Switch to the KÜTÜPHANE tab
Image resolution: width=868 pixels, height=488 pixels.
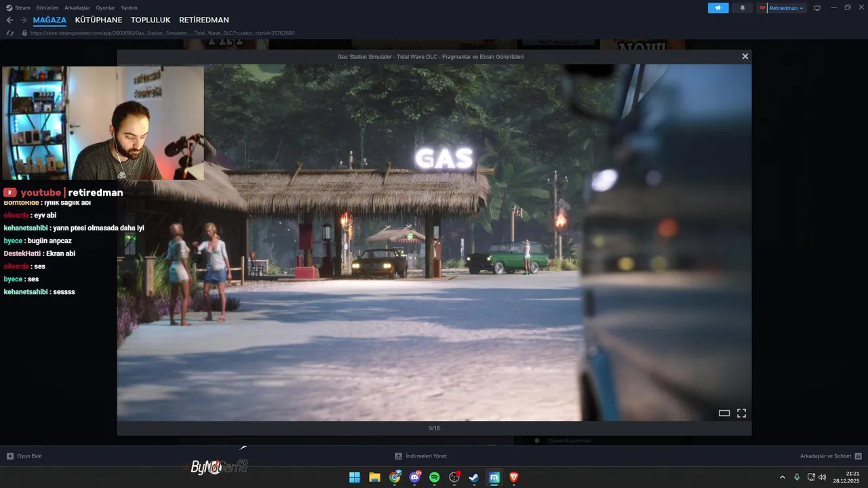(98, 20)
